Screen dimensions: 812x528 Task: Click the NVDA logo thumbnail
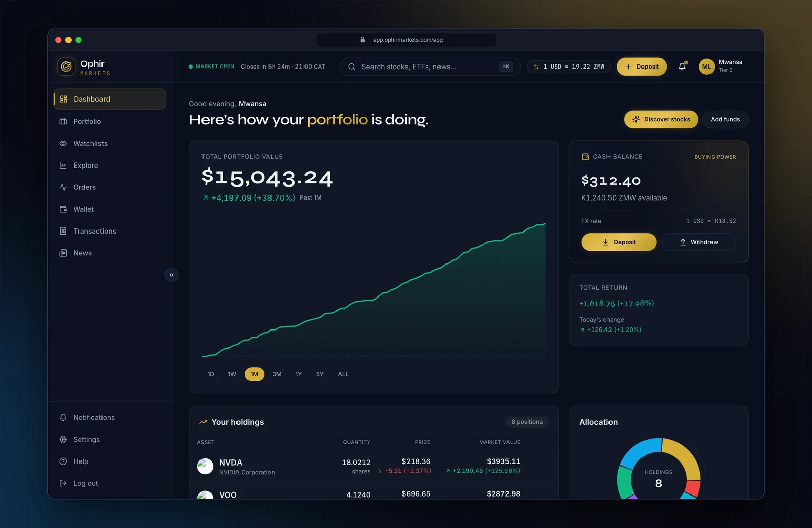pyautogui.click(x=205, y=466)
